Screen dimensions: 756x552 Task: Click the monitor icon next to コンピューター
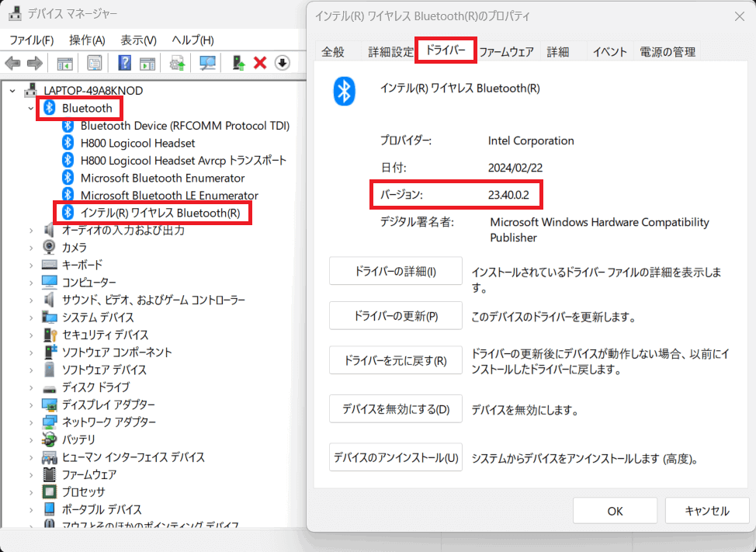(50, 282)
